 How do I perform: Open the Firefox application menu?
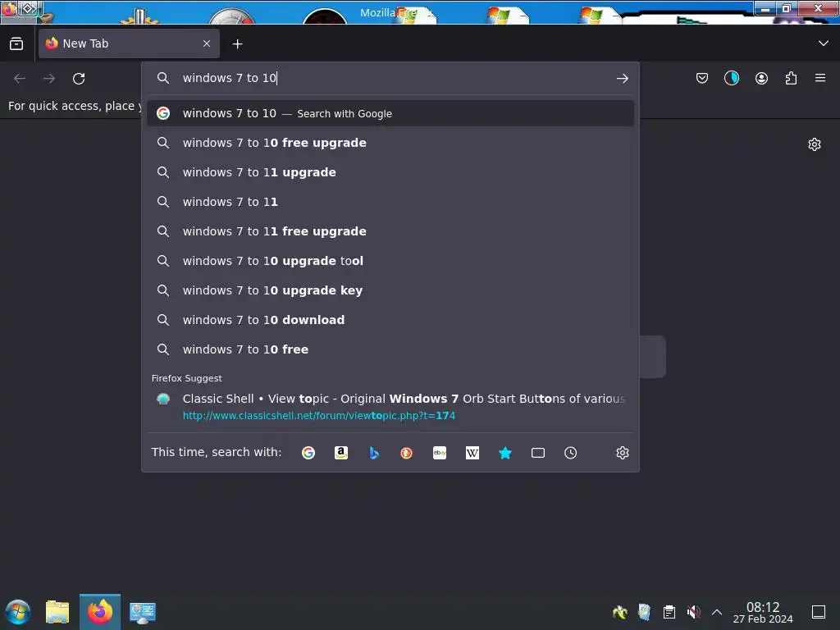point(820,78)
